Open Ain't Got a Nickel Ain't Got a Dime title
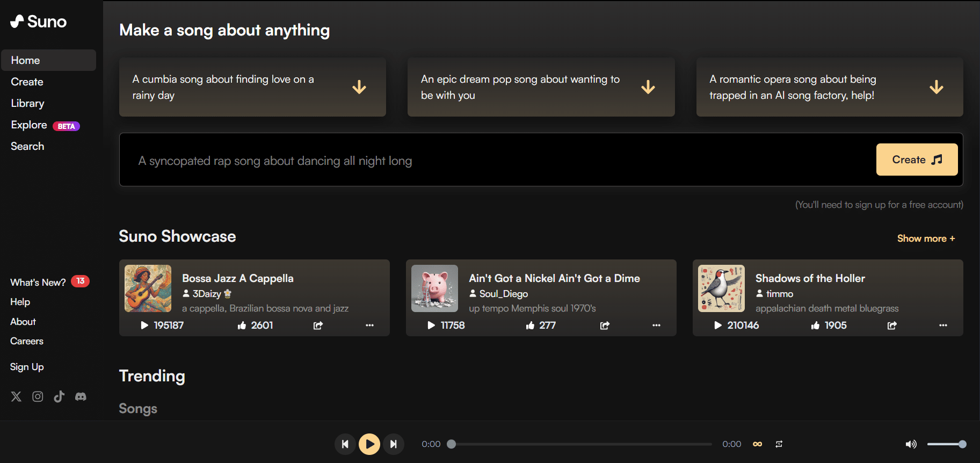This screenshot has height=463, width=980. coord(554,278)
